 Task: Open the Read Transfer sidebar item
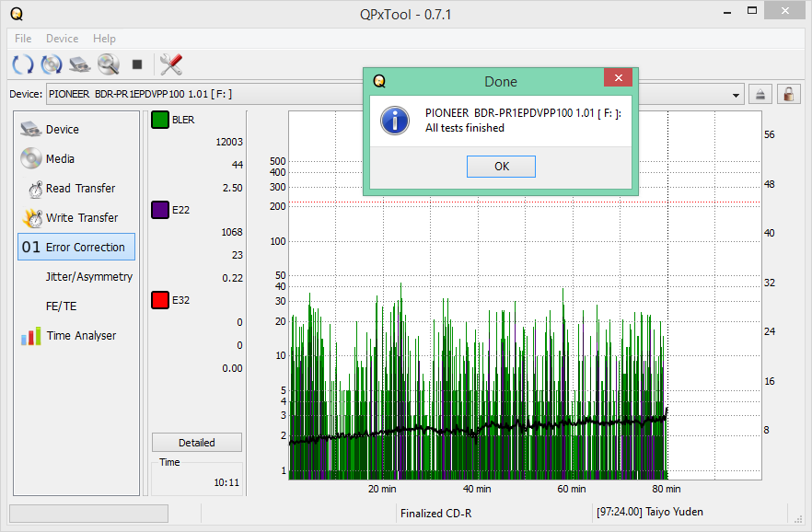76,188
